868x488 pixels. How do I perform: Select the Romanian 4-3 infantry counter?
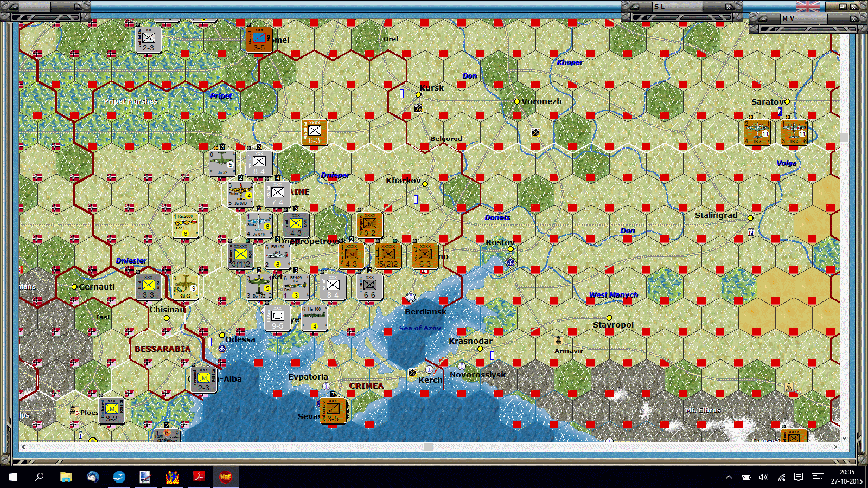[x=296, y=225]
